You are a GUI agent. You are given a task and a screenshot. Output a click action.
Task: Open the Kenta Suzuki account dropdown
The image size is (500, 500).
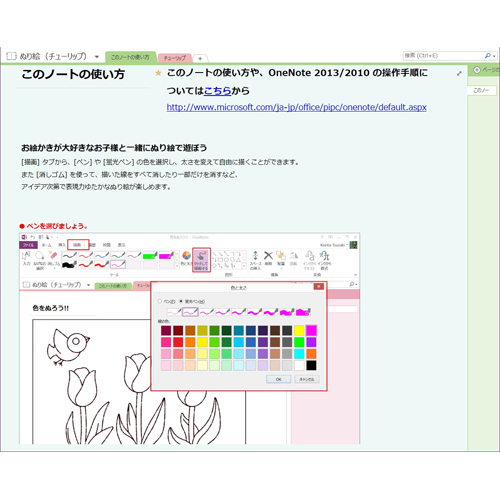335,245
